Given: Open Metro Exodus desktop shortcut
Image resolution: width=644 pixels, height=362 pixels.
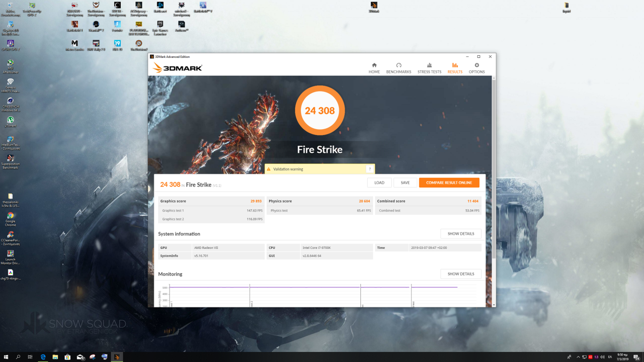Looking at the screenshot, I should point(74,45).
